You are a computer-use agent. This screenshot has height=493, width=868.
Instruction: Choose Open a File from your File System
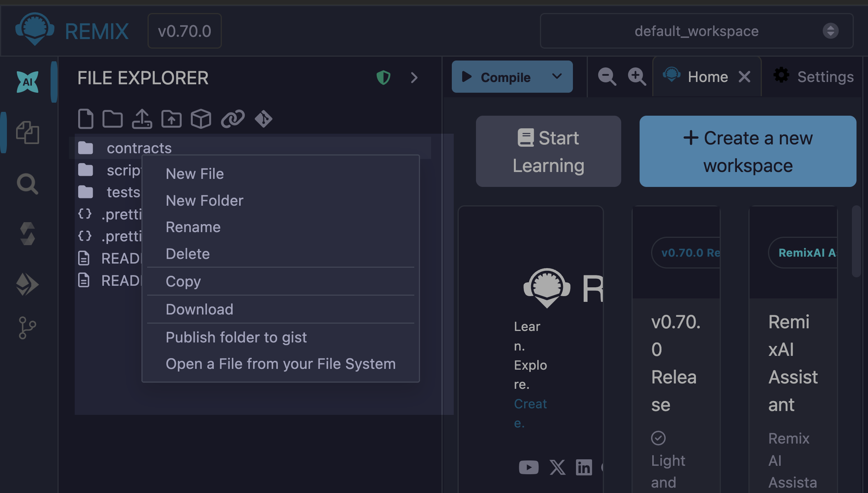[281, 364]
